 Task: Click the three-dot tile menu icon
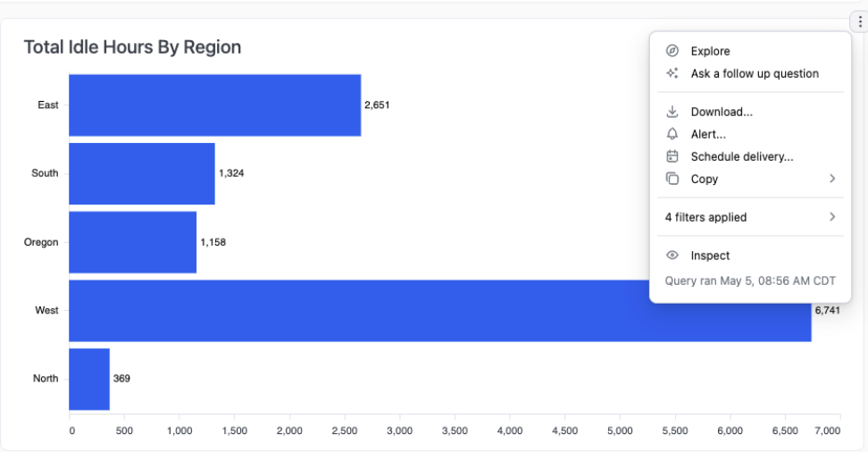coord(860,21)
